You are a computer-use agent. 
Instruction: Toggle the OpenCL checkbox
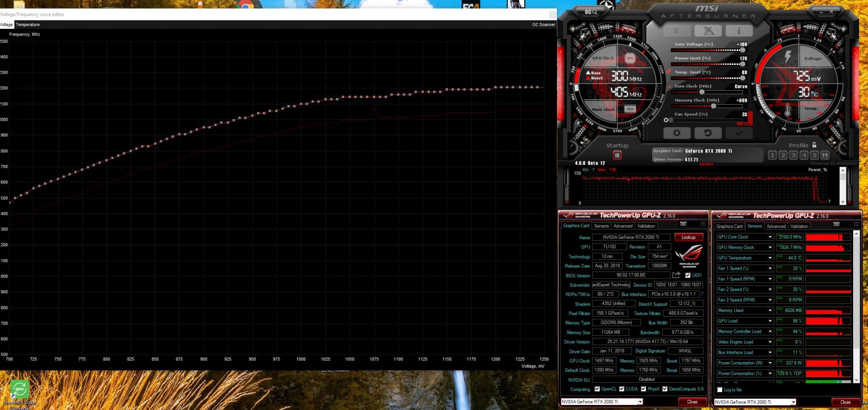tap(597, 389)
